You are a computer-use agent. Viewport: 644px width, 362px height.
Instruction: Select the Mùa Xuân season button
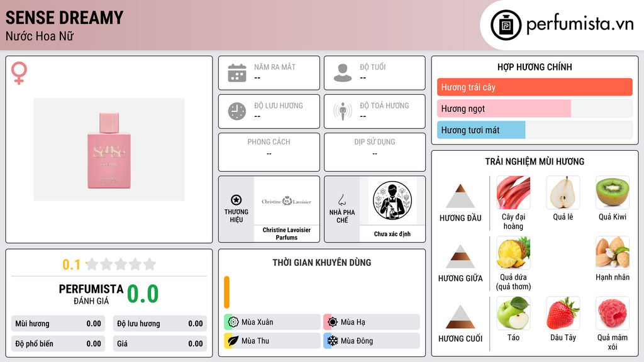pyautogui.click(x=272, y=322)
